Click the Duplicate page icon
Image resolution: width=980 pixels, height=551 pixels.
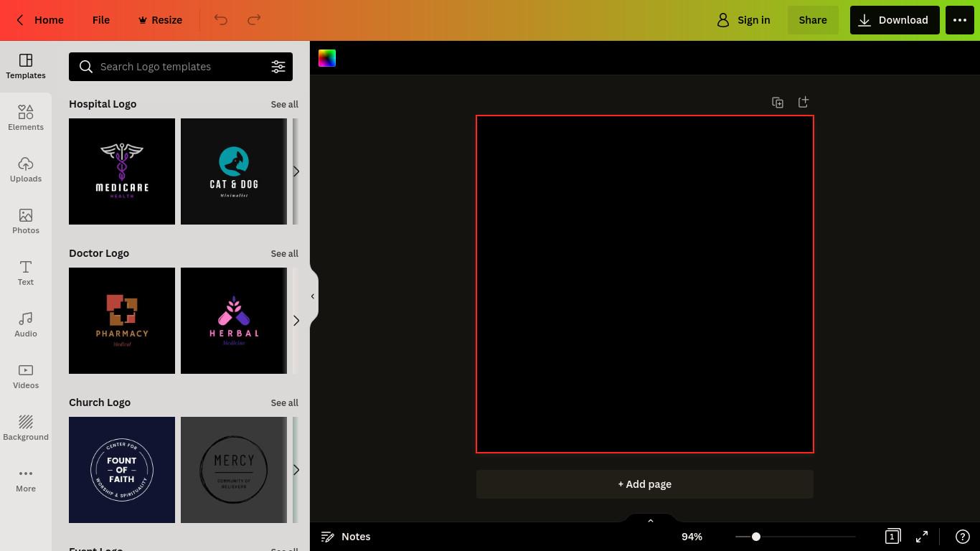click(x=778, y=103)
